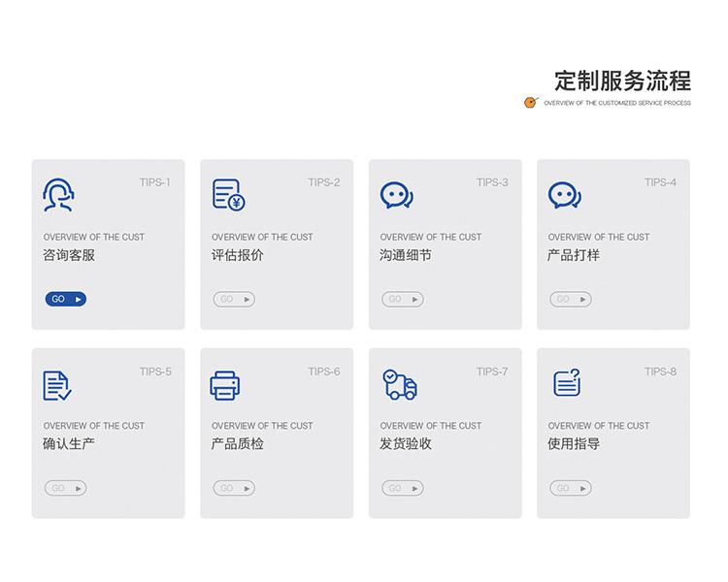Click the GO button under 使用指导

point(571,488)
